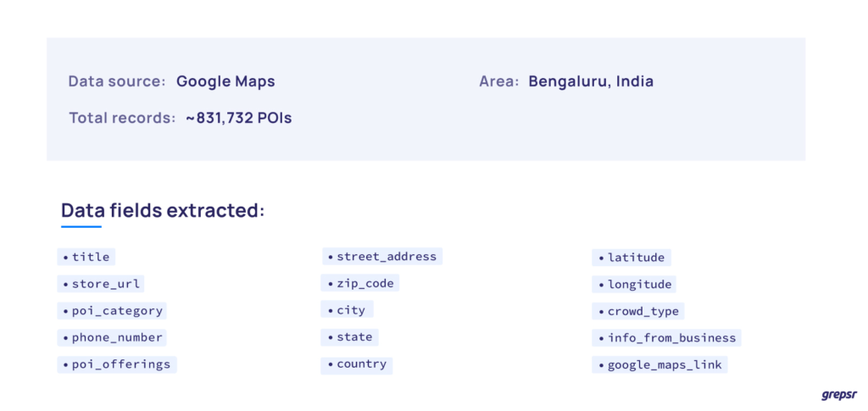Click the poi_category field tag
The image size is (868, 411).
tap(113, 311)
